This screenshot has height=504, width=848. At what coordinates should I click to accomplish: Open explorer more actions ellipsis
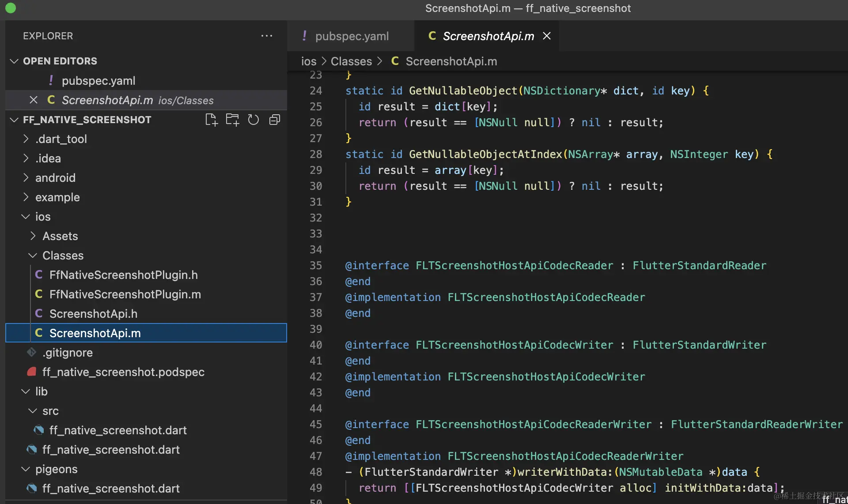click(x=266, y=36)
